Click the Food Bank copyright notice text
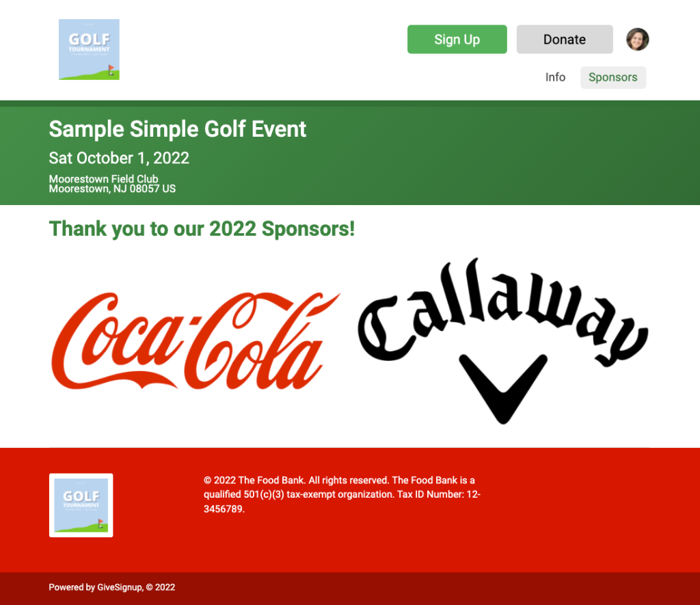 point(342,494)
